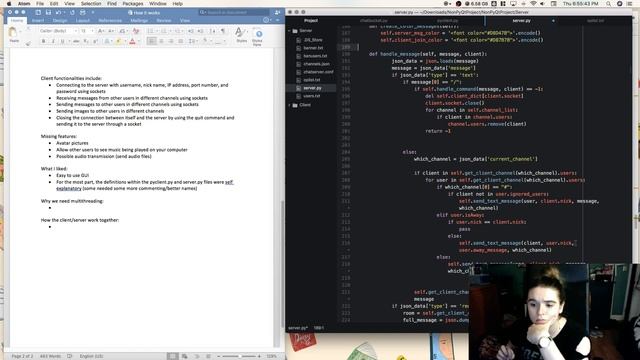
Task: Click the bulleted list icon
Action: (x=151, y=31)
